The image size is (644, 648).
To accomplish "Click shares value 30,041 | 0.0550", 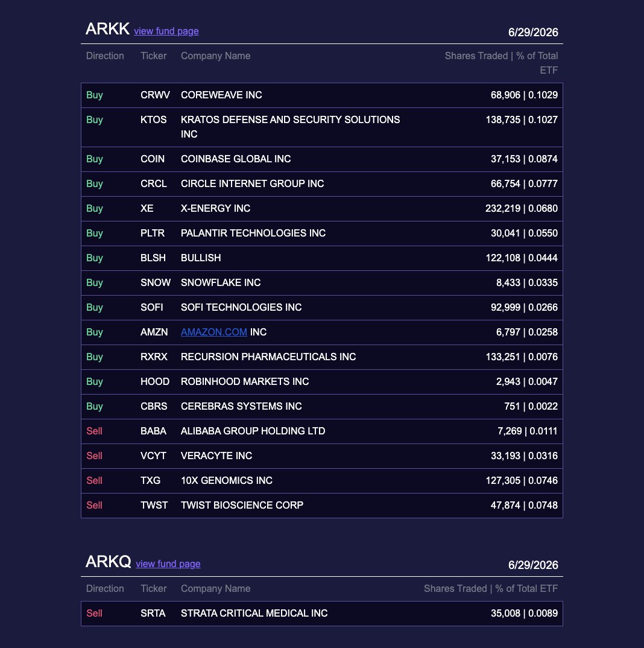I will pos(524,233).
